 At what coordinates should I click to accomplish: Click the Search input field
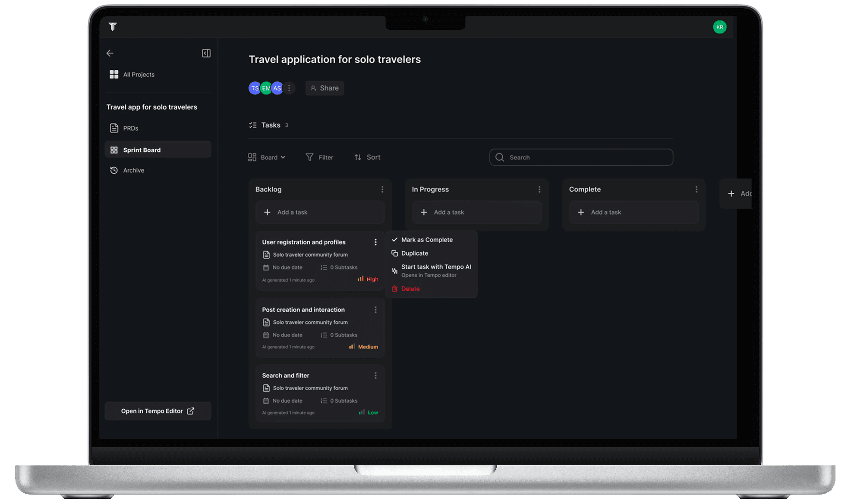pyautogui.click(x=581, y=157)
